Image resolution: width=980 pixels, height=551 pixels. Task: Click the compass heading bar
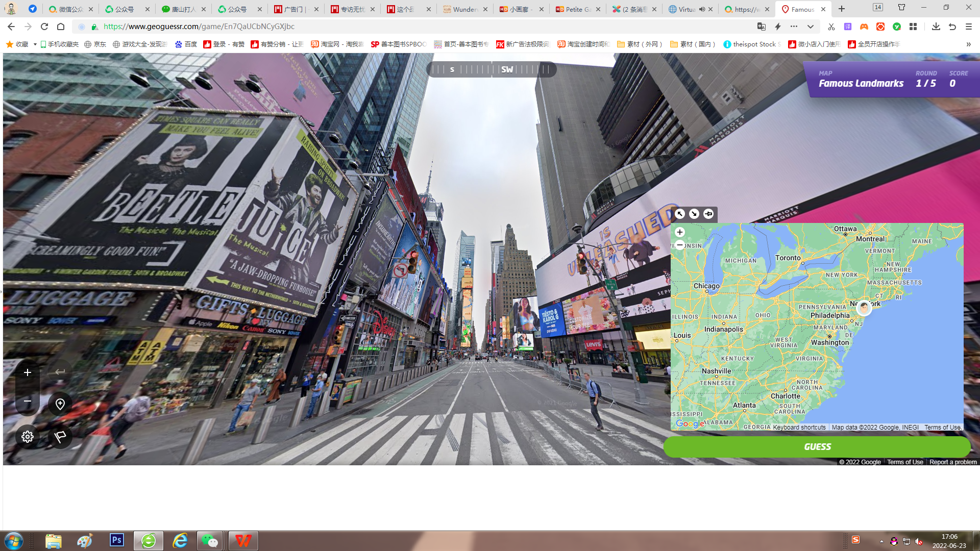point(491,69)
